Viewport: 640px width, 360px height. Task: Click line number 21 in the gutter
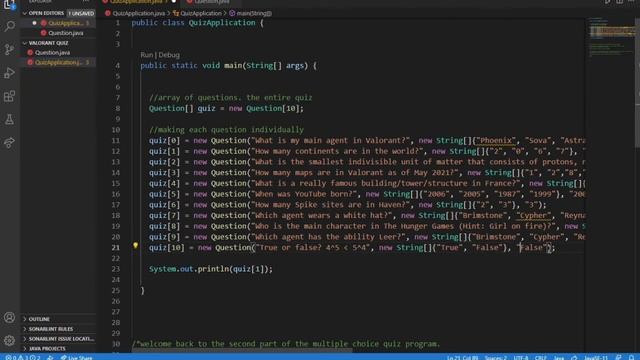116,248
